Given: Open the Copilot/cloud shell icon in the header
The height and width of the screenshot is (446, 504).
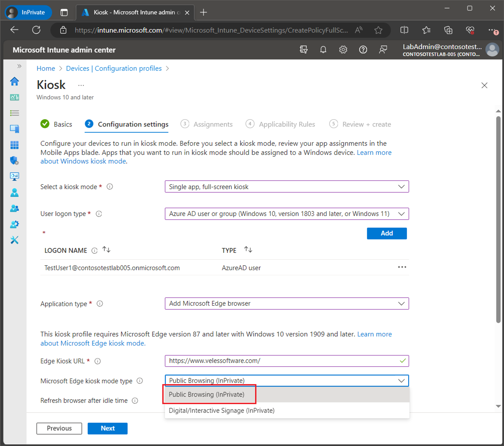Looking at the screenshot, I should coord(304,50).
